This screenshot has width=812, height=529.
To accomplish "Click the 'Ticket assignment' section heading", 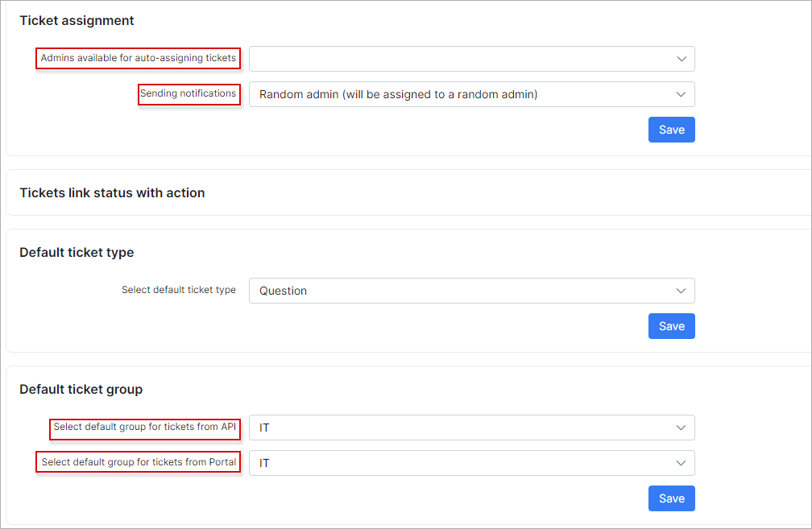I will (x=77, y=20).
